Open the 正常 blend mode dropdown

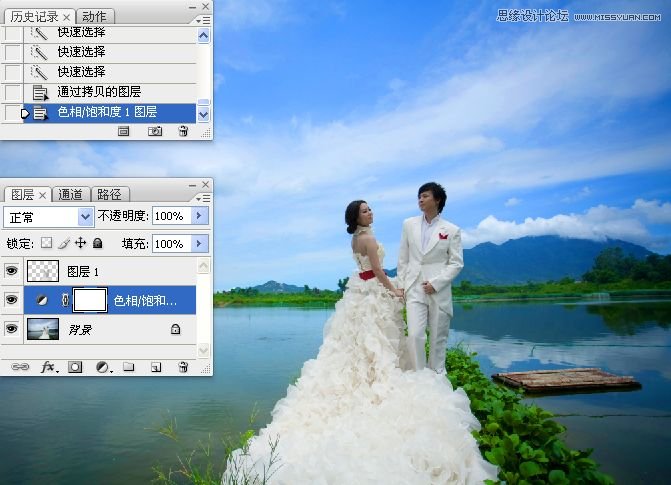tap(85, 217)
